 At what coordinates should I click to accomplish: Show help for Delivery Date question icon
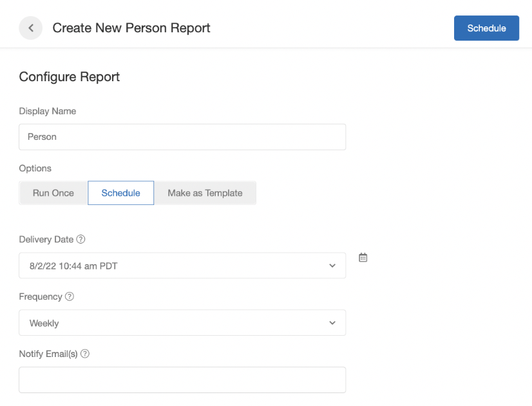click(81, 239)
